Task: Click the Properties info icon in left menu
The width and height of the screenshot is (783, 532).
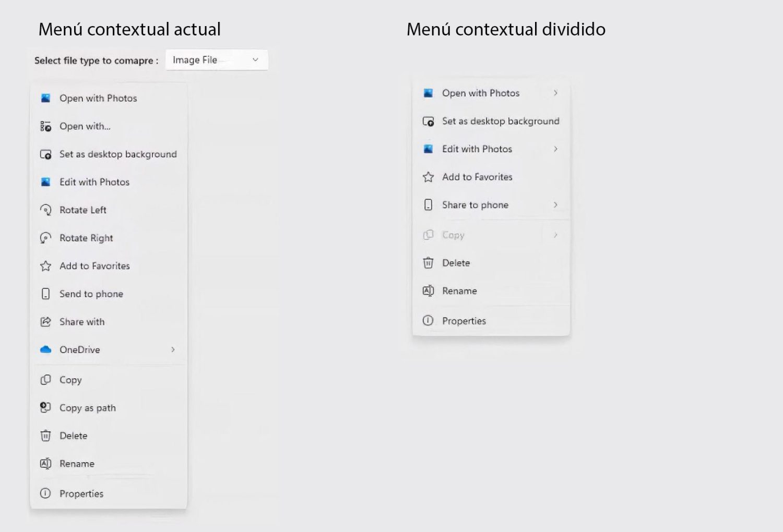Action: click(x=46, y=493)
